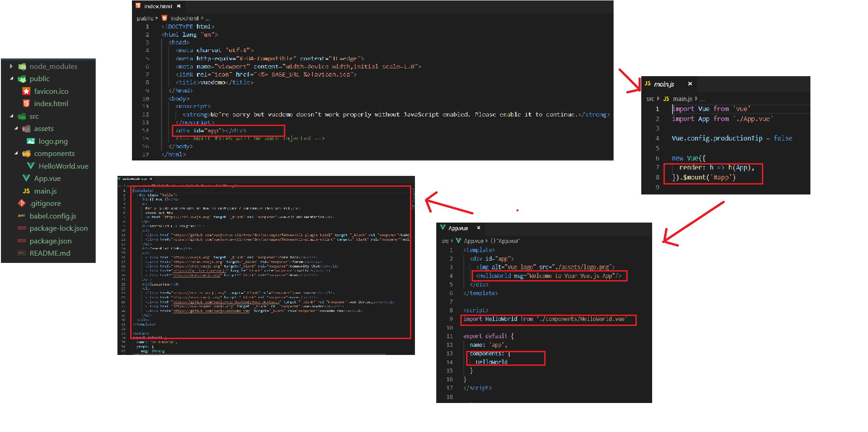
Task: Click the Vue icon beside App.vue in explorer
Action: pos(26,178)
